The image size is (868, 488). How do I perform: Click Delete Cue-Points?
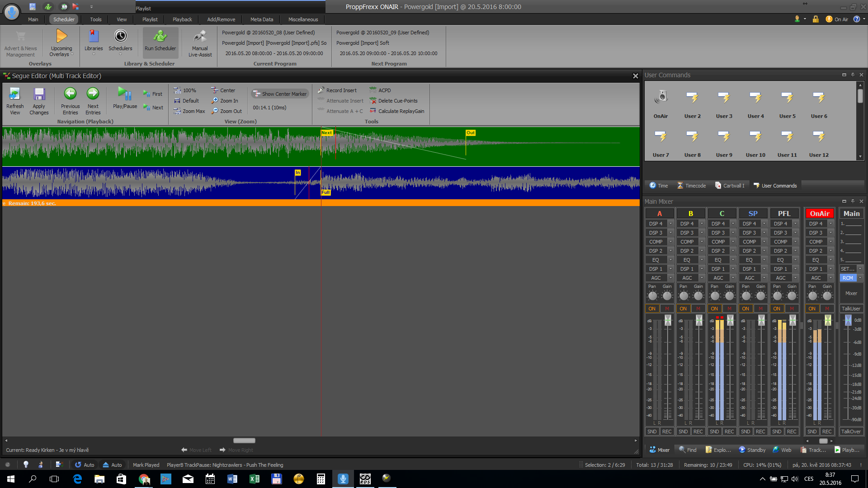pyautogui.click(x=393, y=101)
